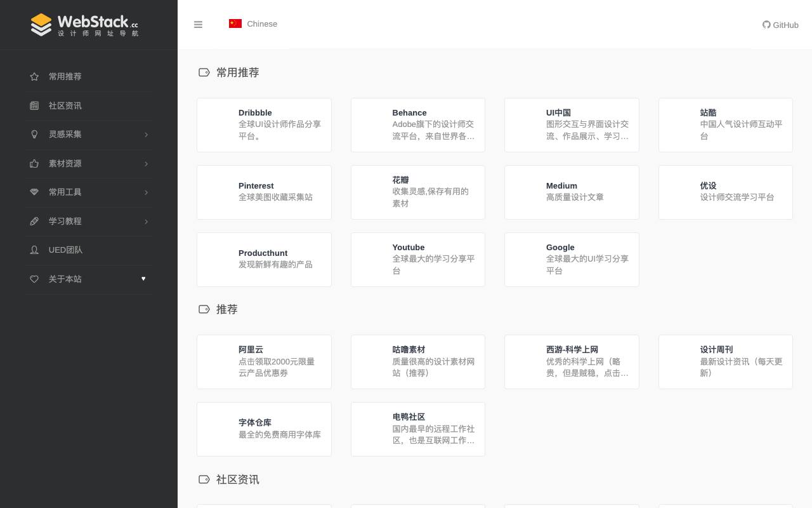Click the lightbulb icon beside 灵感采集
Viewport: 812px width, 508px height.
coord(34,134)
